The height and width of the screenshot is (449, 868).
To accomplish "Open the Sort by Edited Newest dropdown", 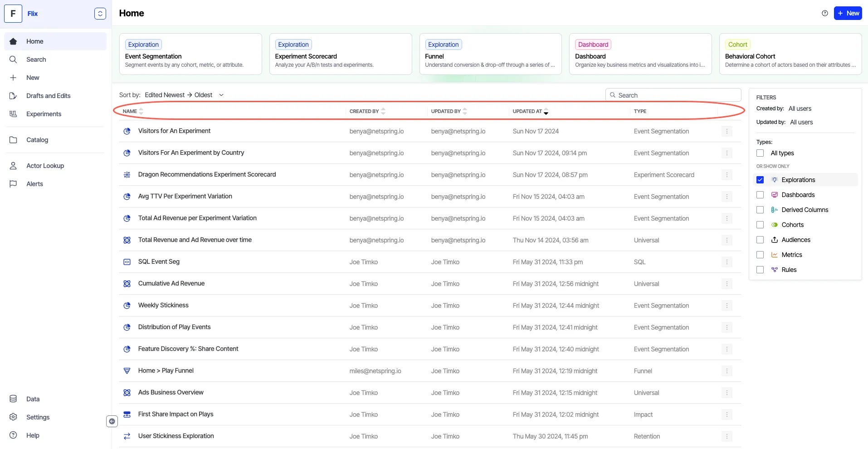I will pyautogui.click(x=184, y=95).
